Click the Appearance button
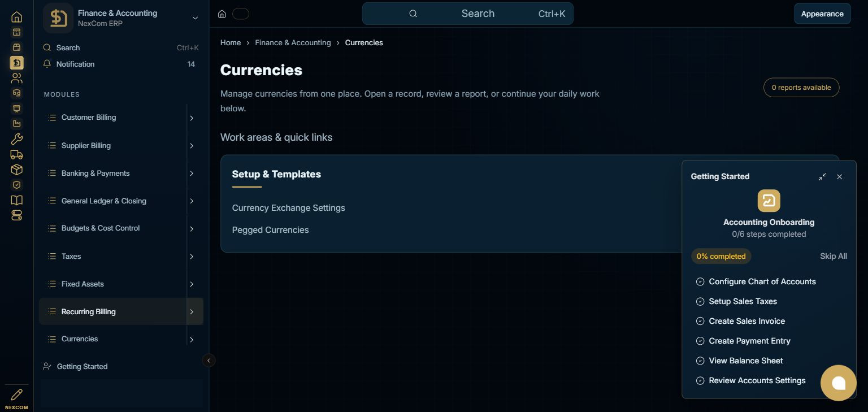This screenshot has height=412, width=868. click(822, 14)
